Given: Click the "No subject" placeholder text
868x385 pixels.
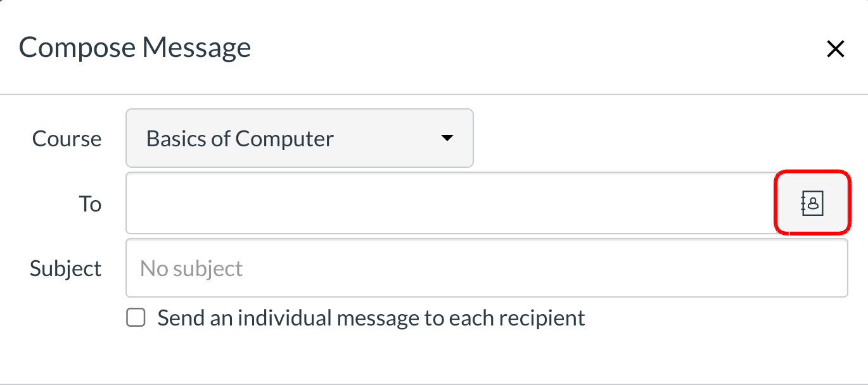Looking at the screenshot, I should coord(191,268).
